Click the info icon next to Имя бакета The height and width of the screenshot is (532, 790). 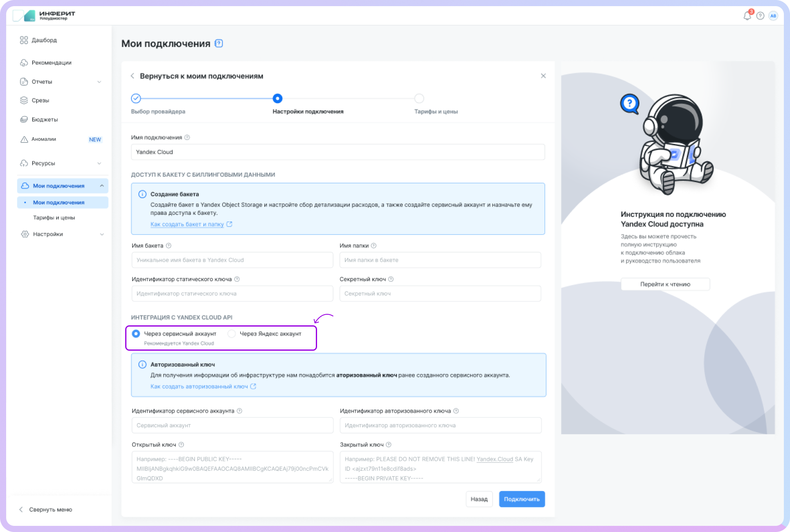pyautogui.click(x=169, y=246)
